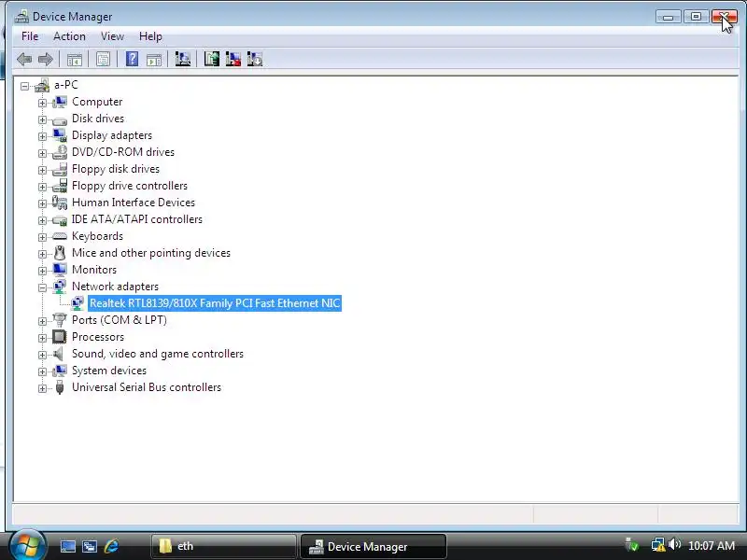The width and height of the screenshot is (747, 560).
Task: Expand the Monitors category
Action: click(x=42, y=271)
